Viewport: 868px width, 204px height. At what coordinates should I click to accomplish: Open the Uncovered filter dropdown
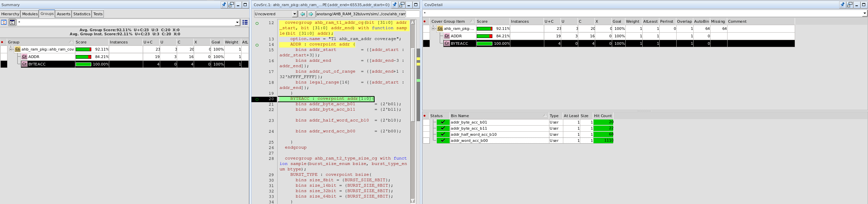[294, 14]
